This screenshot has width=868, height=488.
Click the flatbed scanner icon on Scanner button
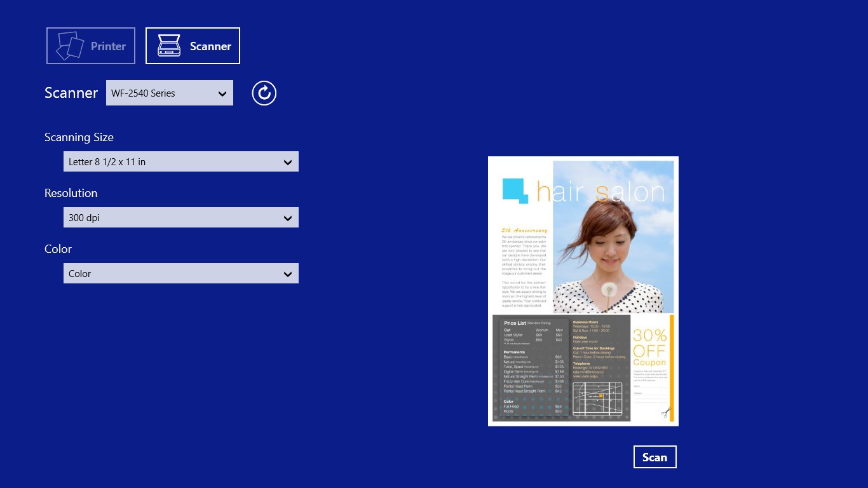tap(167, 45)
